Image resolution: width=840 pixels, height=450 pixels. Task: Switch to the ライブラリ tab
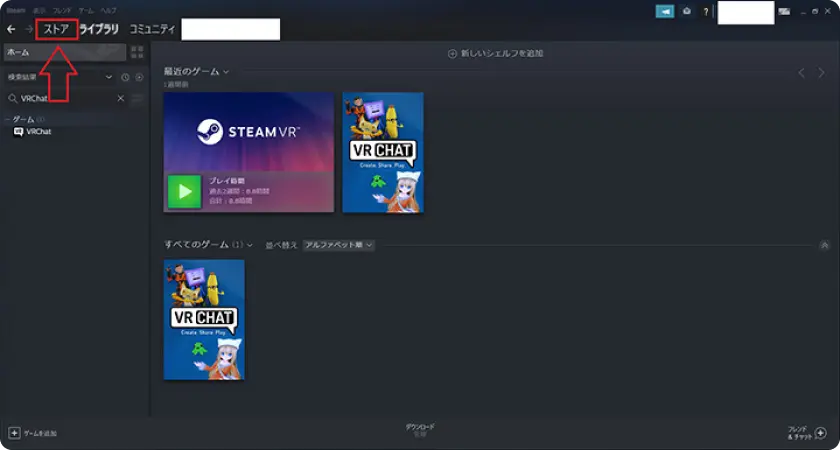(99, 29)
